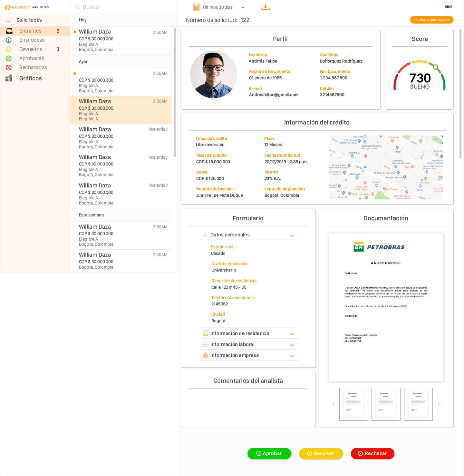Open the Últimos 30 días date dropdown
This screenshot has height=476, width=464.
224,7
